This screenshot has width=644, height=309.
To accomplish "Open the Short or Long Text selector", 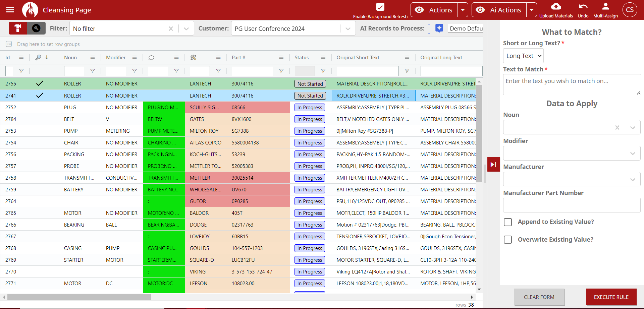I will 523,56.
